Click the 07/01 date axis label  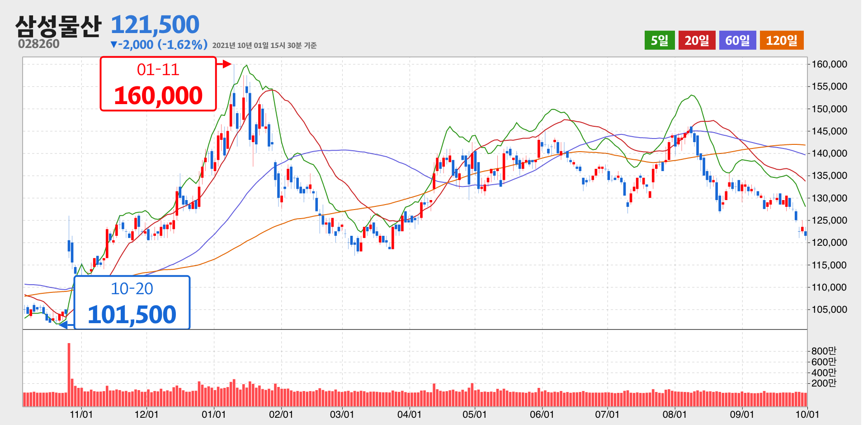[x=607, y=414]
